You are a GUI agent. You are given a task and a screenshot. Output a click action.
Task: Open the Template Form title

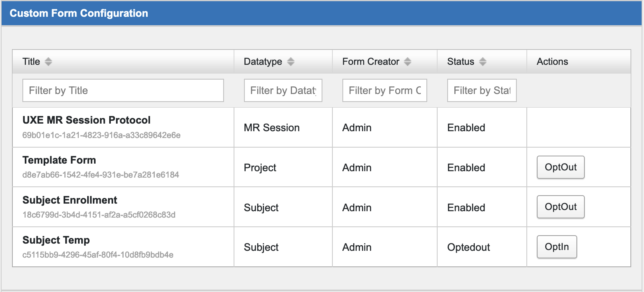(x=59, y=160)
